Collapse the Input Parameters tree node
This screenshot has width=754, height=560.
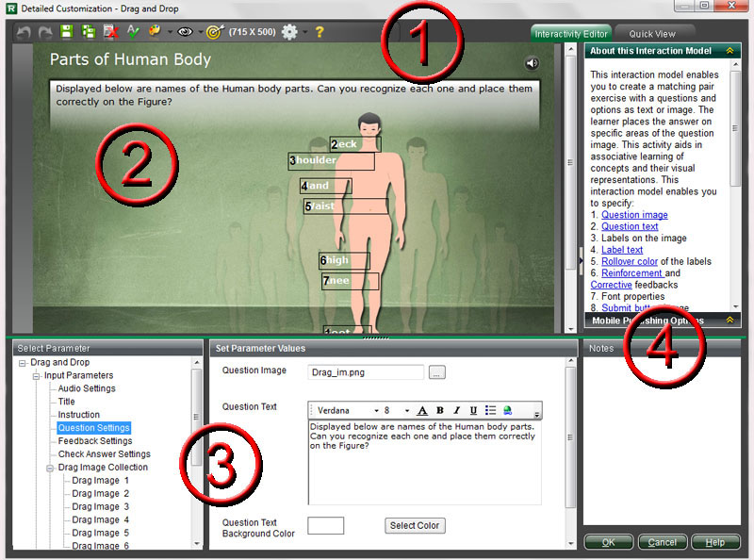coord(36,376)
